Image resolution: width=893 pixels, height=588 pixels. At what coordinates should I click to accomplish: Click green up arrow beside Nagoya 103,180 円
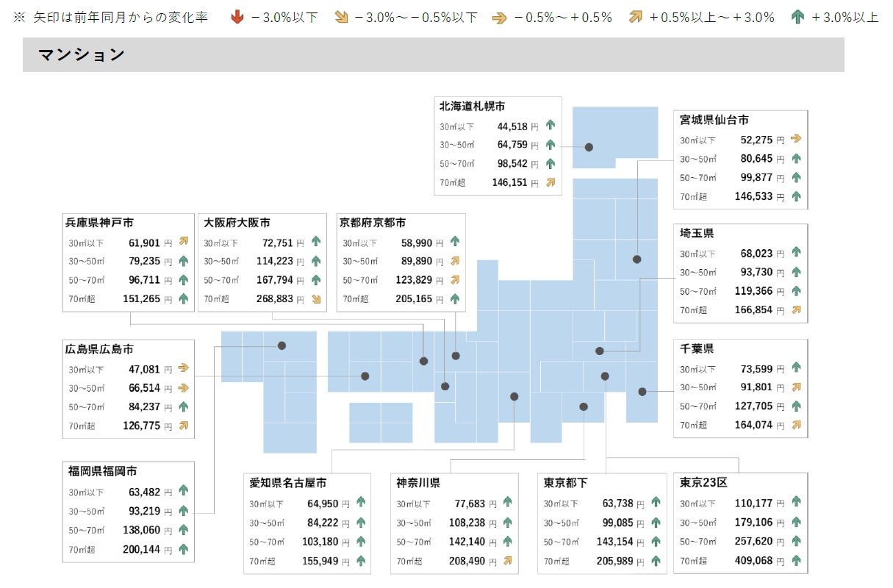(360, 542)
